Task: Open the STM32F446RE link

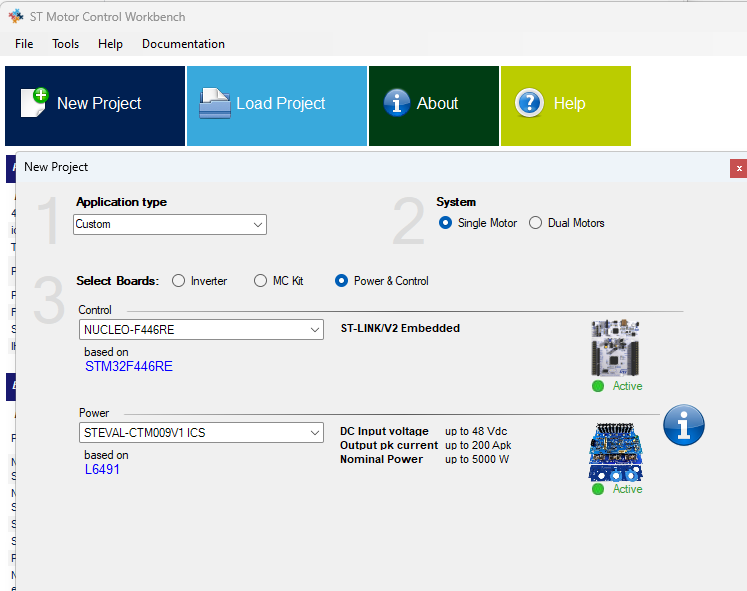Action: [x=129, y=366]
